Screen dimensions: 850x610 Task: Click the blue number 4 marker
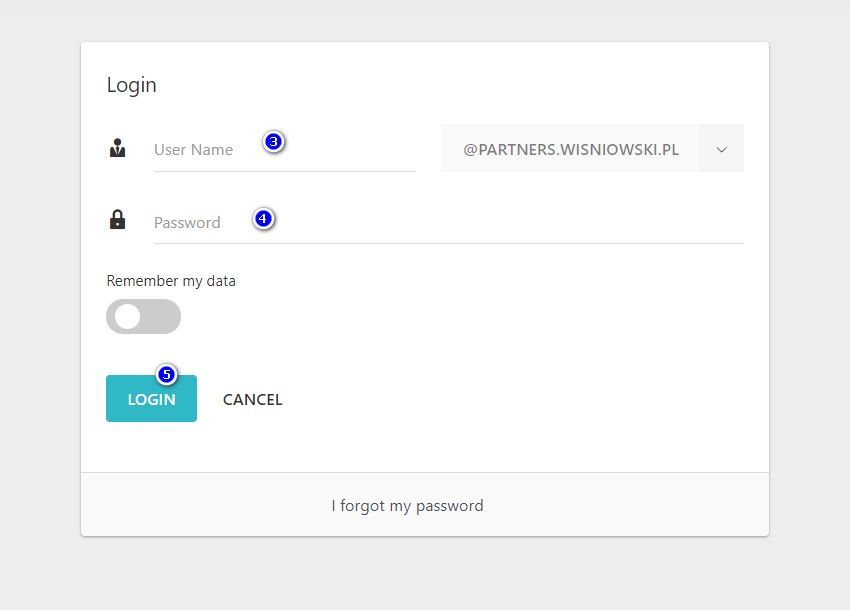pyautogui.click(x=264, y=218)
